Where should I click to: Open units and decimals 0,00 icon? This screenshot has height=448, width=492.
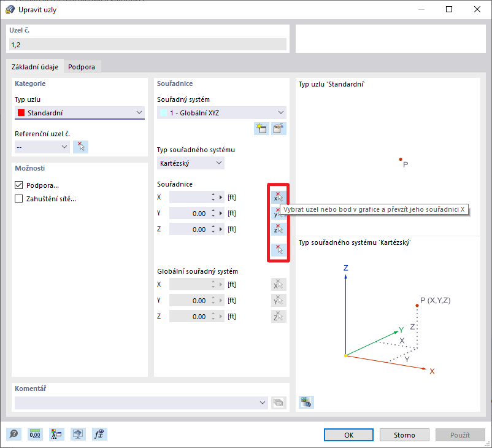click(x=35, y=434)
